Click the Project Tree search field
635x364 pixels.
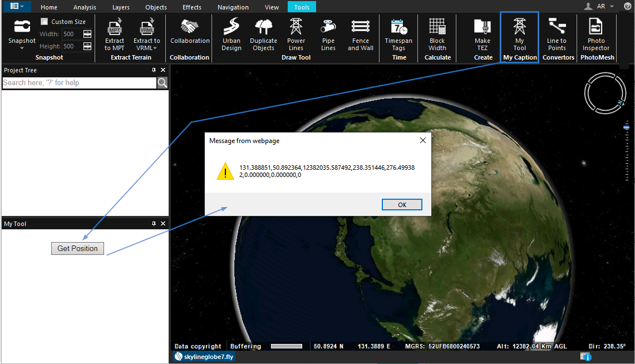80,83
